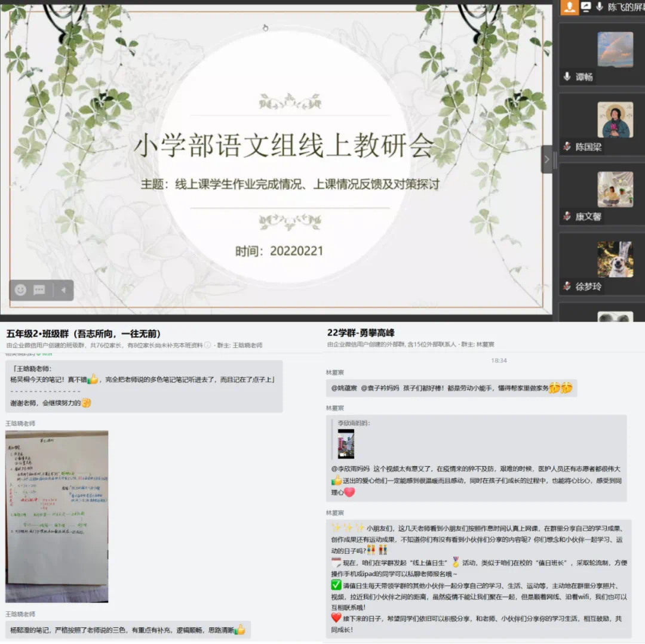The width and height of the screenshot is (645, 644).
Task: Open the orange participants icon in the meeting header
Action: tap(570, 7)
